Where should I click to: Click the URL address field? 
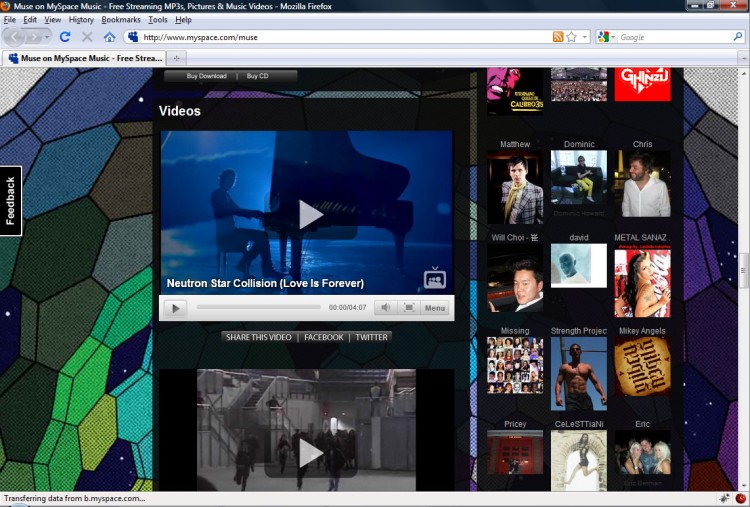click(346, 37)
